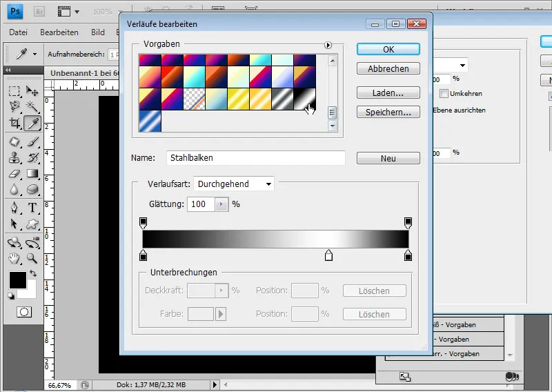The width and height of the screenshot is (552, 392).
Task: Collapse the toolbox with the double arrow
Action: (x=8, y=70)
